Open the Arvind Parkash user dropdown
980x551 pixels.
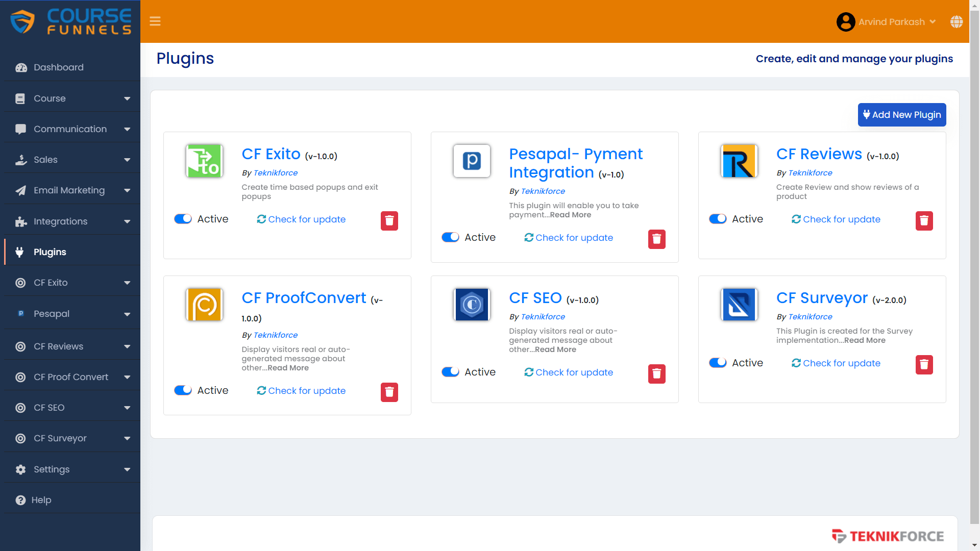[897, 22]
